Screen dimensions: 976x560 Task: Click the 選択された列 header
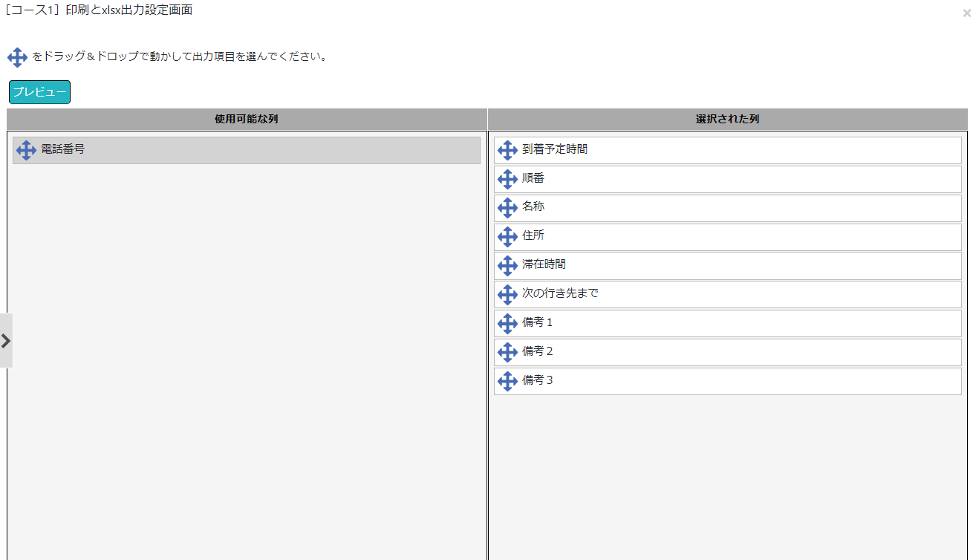[x=727, y=119]
